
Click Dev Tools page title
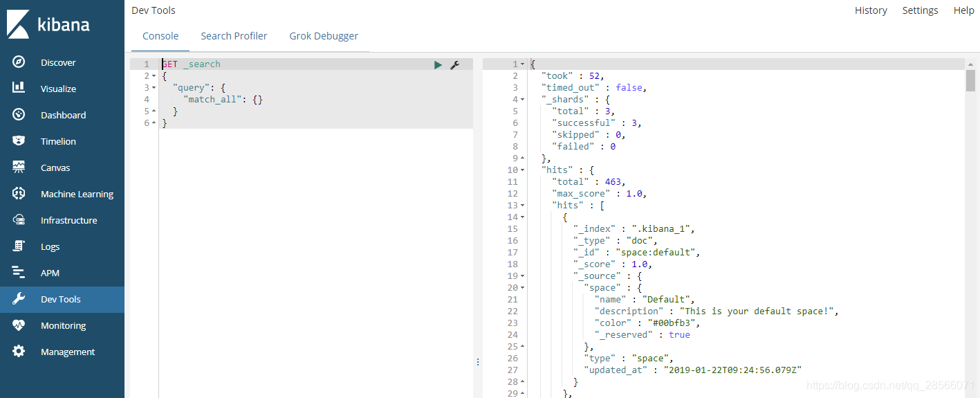154,10
